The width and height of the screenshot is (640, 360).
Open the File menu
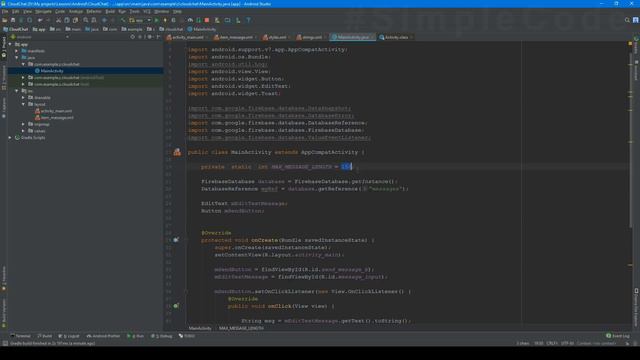point(5,11)
